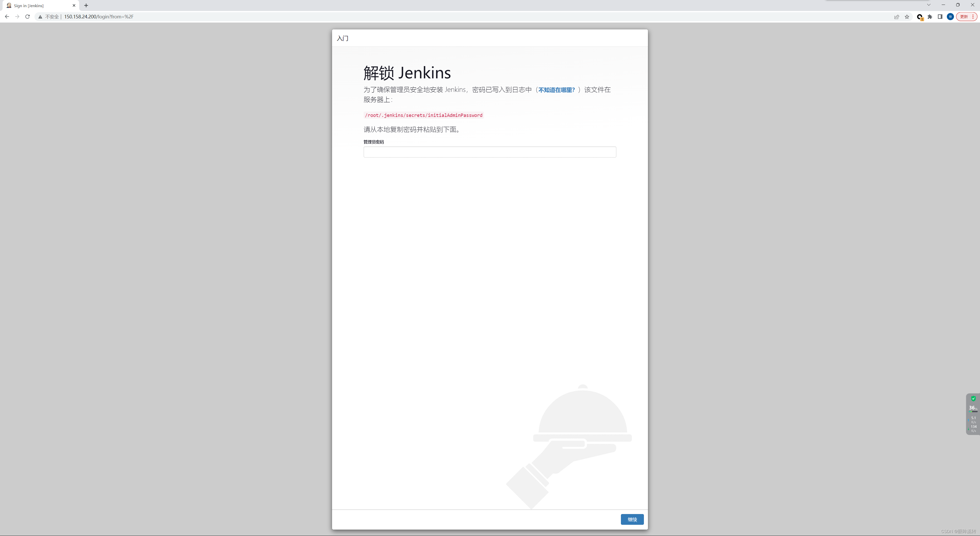Viewport: 980px width, 536px height.
Task: Click the browser back arrow
Action: [x=7, y=16]
